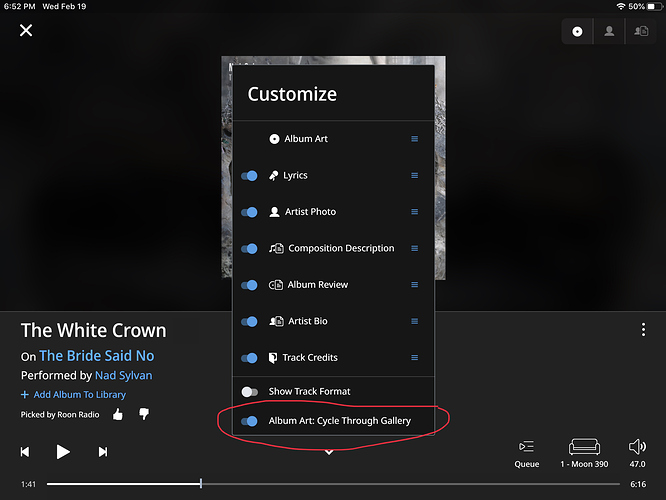Click Add Album To Library

pyautogui.click(x=73, y=395)
